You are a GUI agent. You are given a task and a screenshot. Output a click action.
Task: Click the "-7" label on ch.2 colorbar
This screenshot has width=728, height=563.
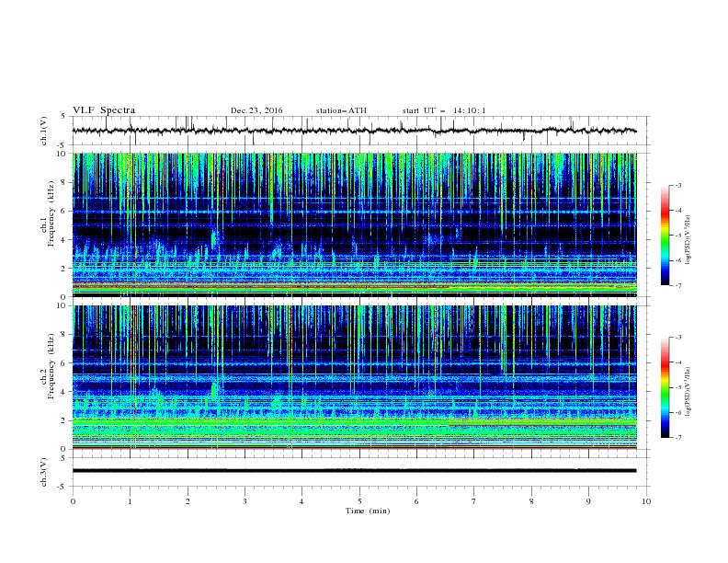pos(678,437)
